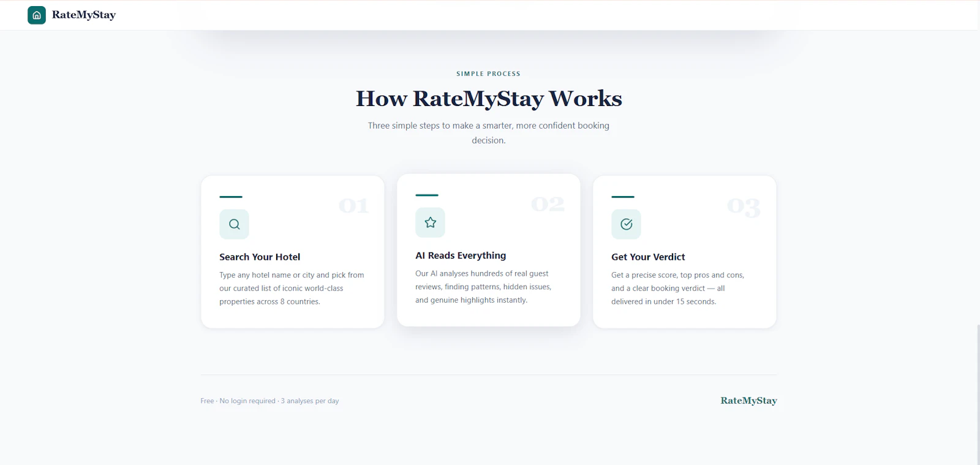This screenshot has height=465, width=980.
Task: Click the checkmark circle icon on the Get Your Verdict card
Action: pyautogui.click(x=626, y=224)
